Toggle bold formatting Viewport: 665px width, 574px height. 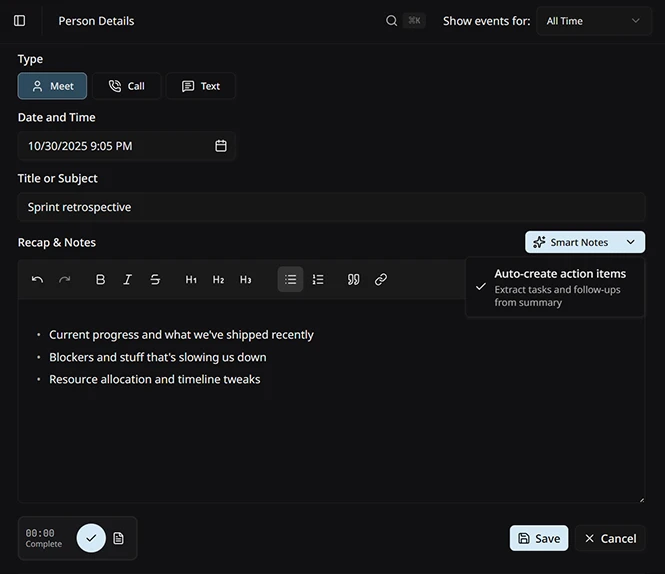[101, 280]
